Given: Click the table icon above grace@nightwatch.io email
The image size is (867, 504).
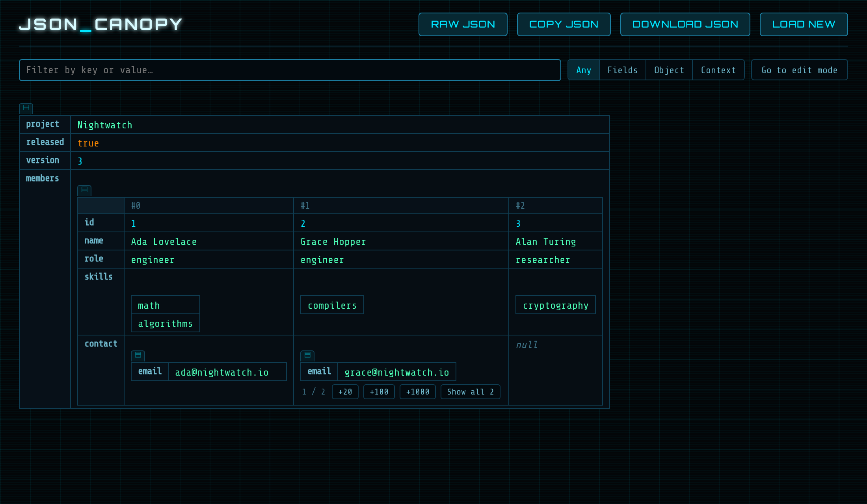Looking at the screenshot, I should pos(307,356).
